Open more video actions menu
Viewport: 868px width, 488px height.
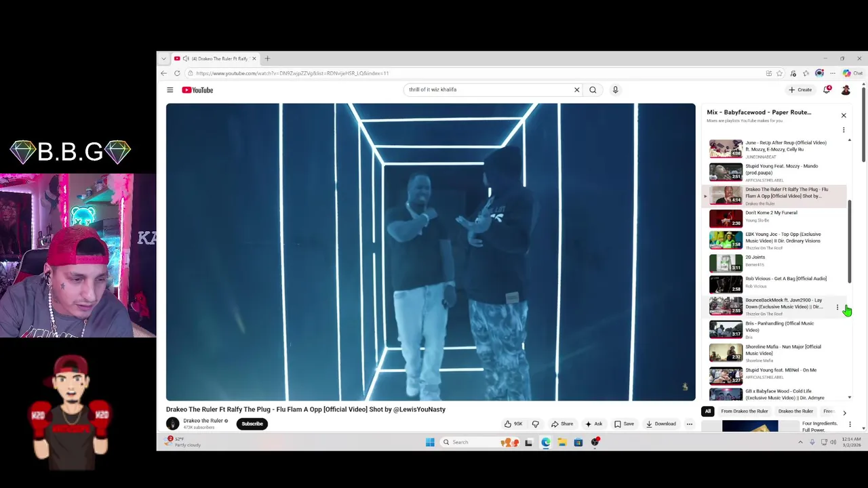690,424
